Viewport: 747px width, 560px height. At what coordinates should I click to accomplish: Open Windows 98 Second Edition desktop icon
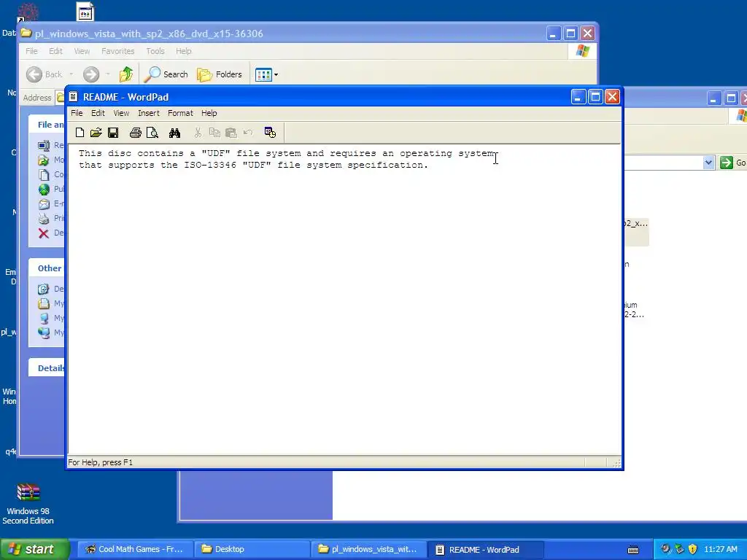(x=28, y=504)
